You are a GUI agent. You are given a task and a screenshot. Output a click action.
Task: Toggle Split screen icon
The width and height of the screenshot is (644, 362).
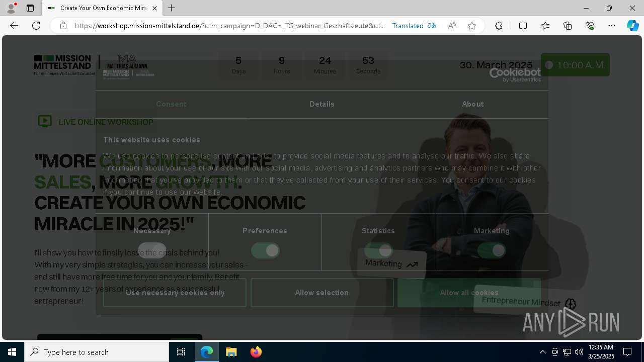(x=523, y=26)
